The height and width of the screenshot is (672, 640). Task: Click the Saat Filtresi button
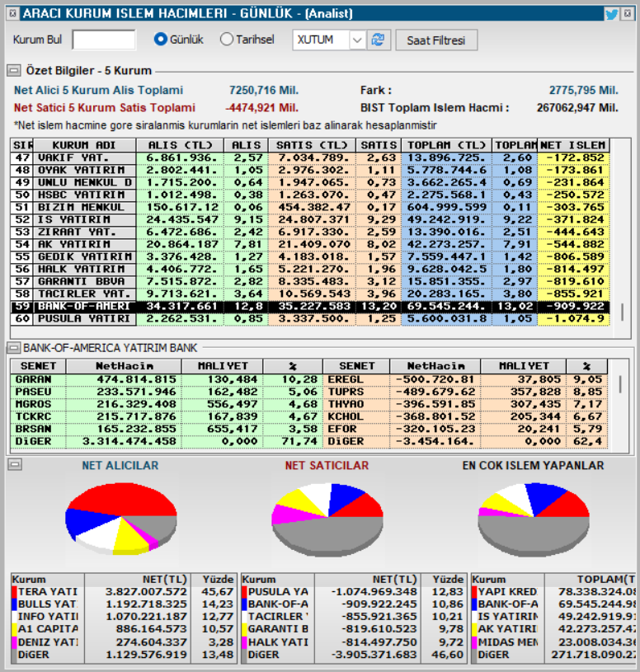tap(436, 40)
